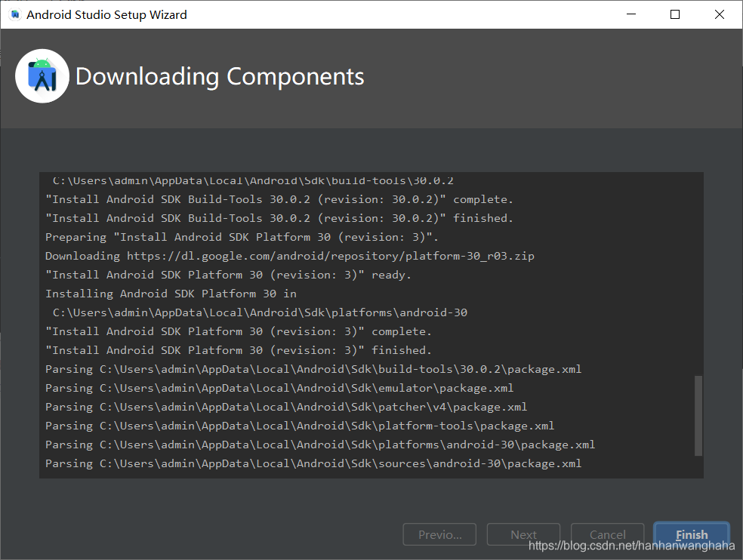This screenshot has width=743, height=560.
Task: Click the Sdk\platforms\android-30 path line
Action: coord(261,312)
